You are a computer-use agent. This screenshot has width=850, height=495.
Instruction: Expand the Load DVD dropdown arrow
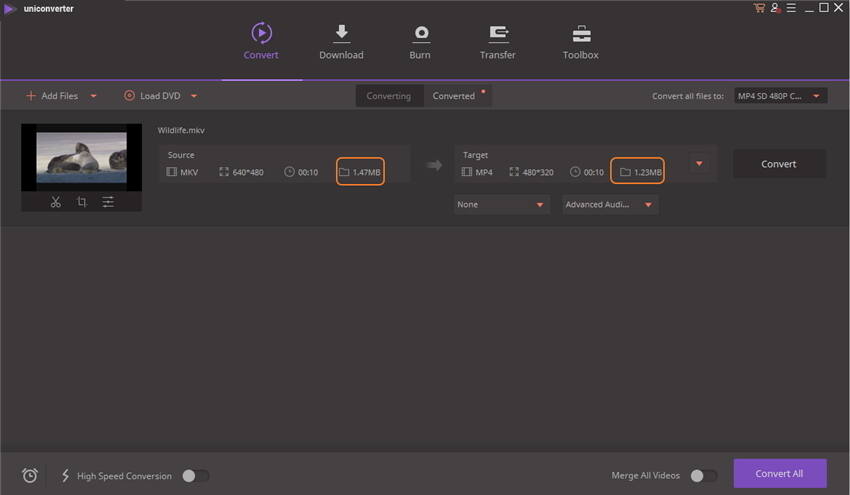pos(194,96)
